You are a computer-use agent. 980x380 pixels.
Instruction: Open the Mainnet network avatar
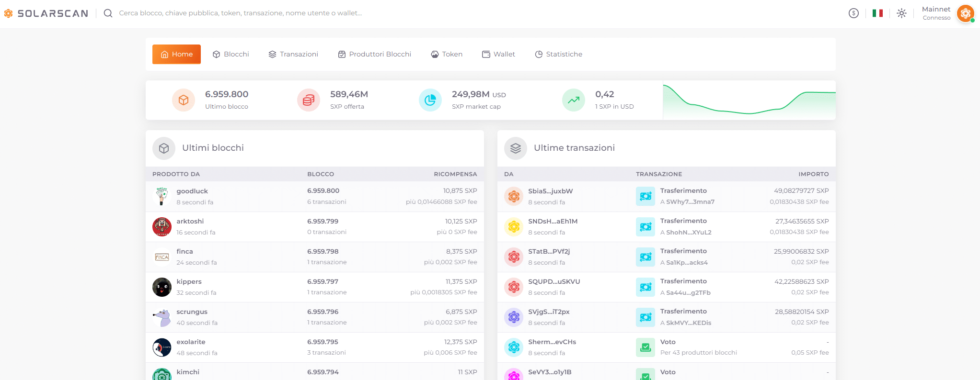click(965, 13)
